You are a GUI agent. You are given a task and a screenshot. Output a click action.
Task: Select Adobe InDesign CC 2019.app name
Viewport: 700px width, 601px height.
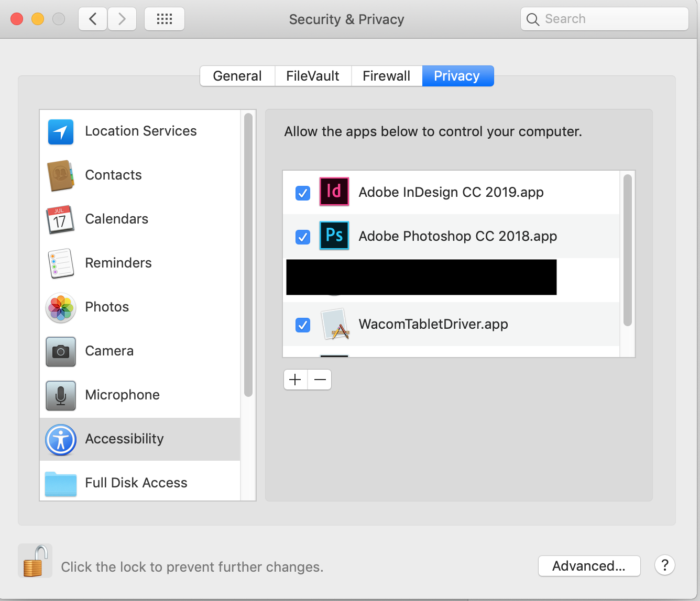coord(451,192)
